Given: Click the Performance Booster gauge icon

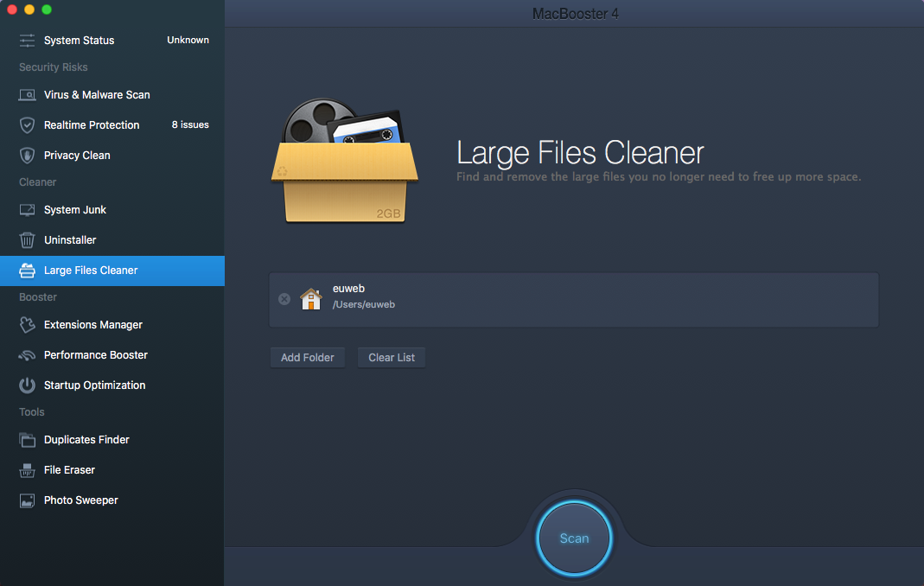Looking at the screenshot, I should coord(27,355).
